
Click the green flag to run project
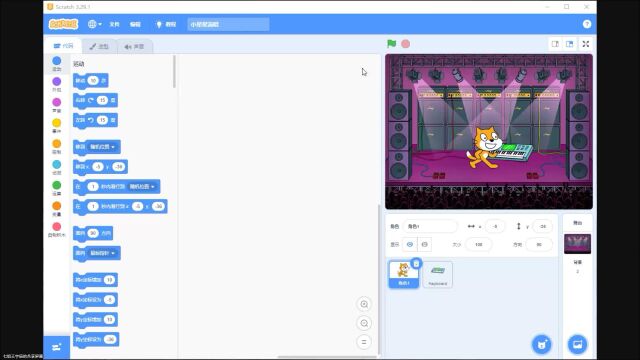click(x=391, y=44)
